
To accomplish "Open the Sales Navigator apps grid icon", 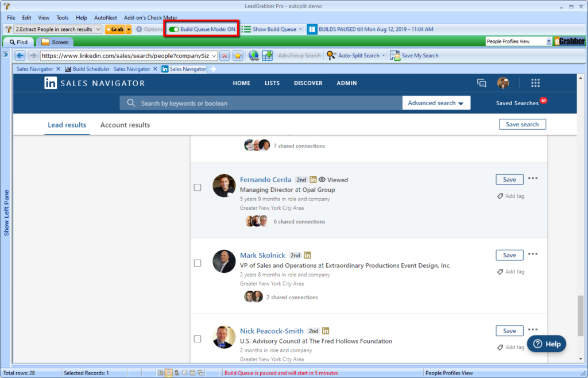I will tap(535, 83).
